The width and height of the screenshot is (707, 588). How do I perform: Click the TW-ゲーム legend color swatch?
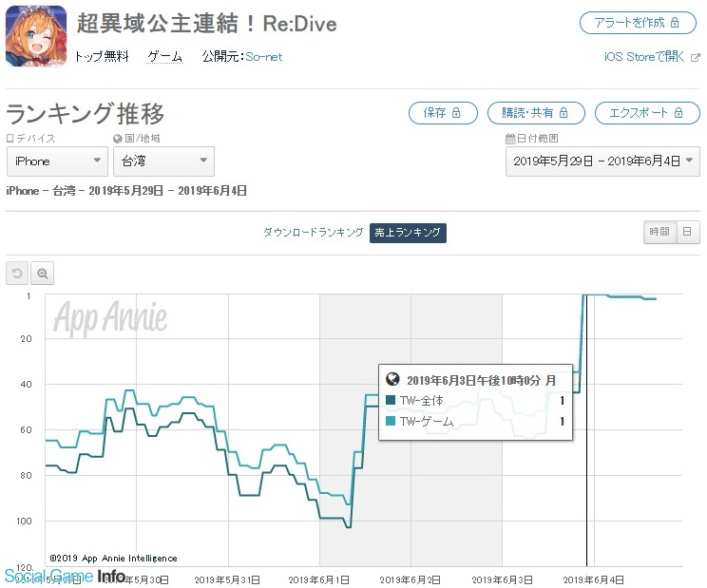(x=391, y=421)
